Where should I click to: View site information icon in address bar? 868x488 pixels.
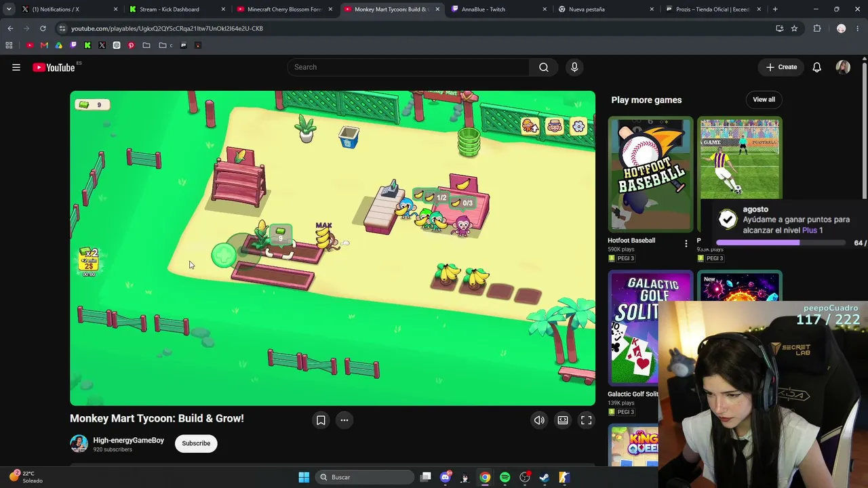click(x=62, y=28)
